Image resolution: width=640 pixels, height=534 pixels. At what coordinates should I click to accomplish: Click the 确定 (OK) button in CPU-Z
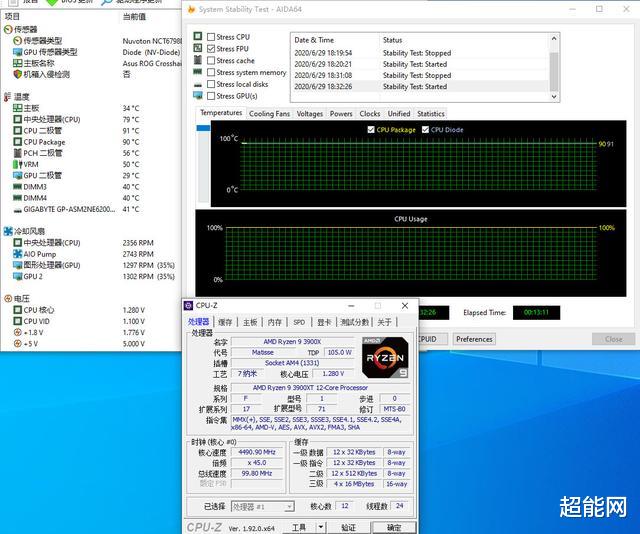(x=394, y=527)
